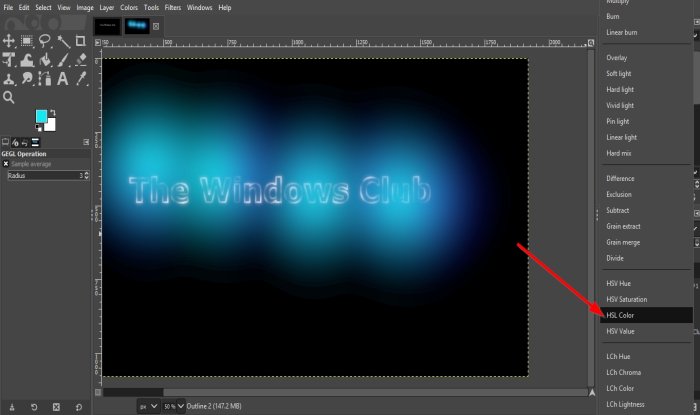Click the horizontal canvas scrollbar
This screenshot has width=700, height=415.
(x=345, y=392)
